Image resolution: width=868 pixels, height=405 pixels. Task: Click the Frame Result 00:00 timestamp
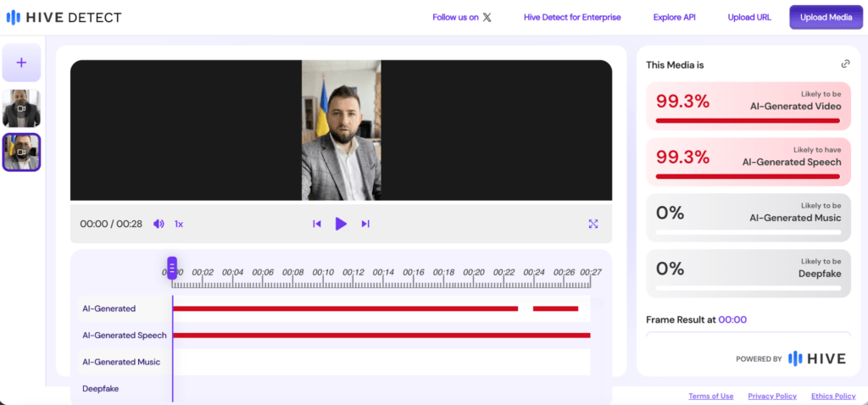(x=732, y=319)
